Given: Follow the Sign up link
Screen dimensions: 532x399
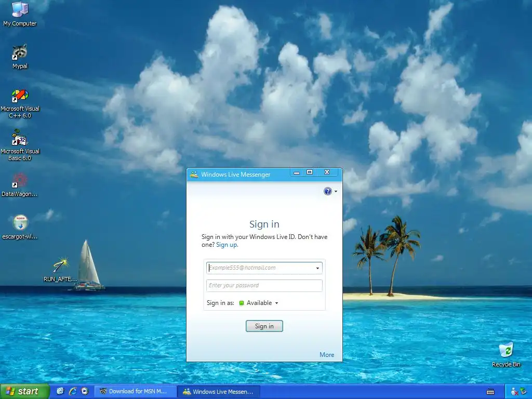Looking at the screenshot, I should pyautogui.click(x=227, y=245).
